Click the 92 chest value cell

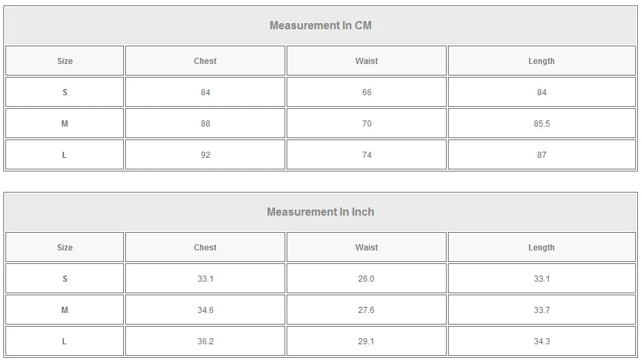[x=205, y=155]
